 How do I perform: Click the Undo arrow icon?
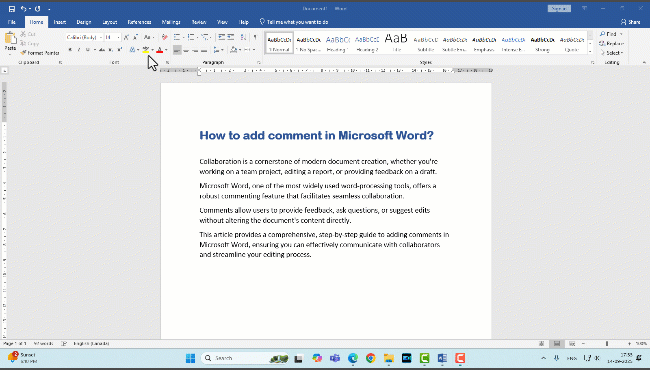pyautogui.click(x=24, y=9)
